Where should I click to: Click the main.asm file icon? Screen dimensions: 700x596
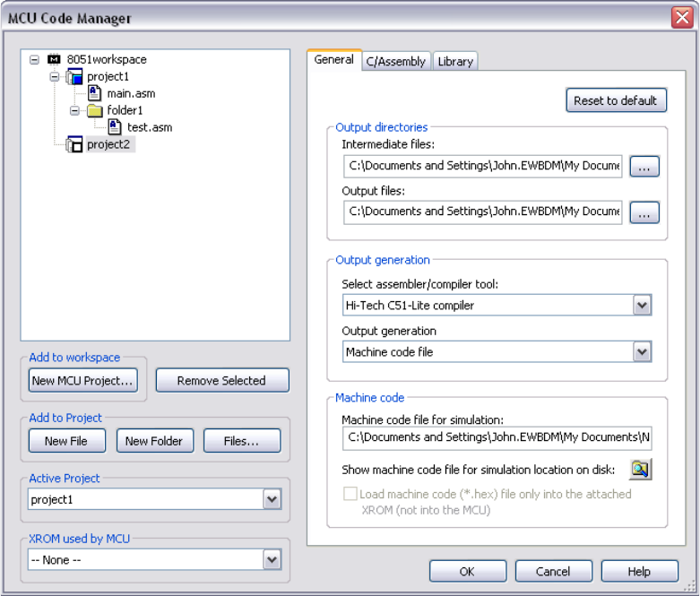click(95, 93)
